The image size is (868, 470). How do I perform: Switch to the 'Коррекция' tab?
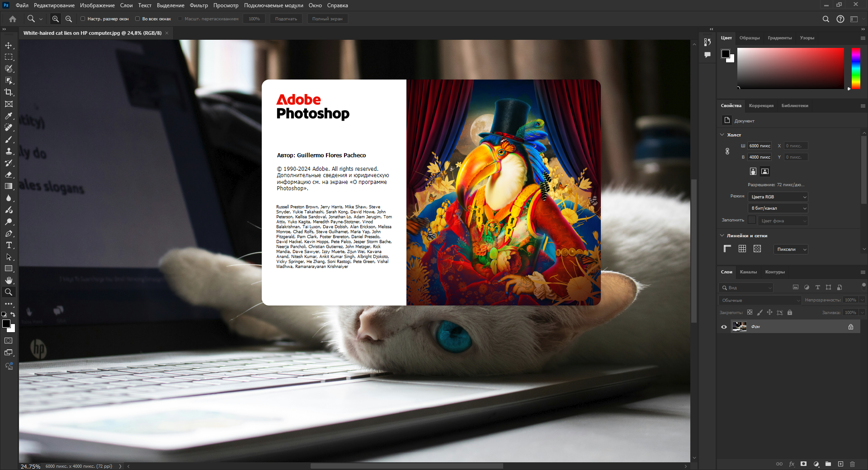pos(761,106)
